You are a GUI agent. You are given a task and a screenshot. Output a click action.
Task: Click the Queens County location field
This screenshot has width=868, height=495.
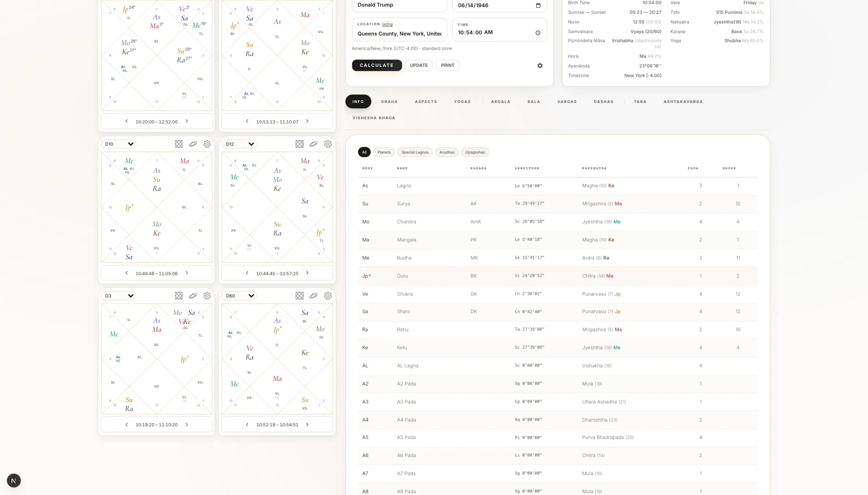[x=399, y=30]
